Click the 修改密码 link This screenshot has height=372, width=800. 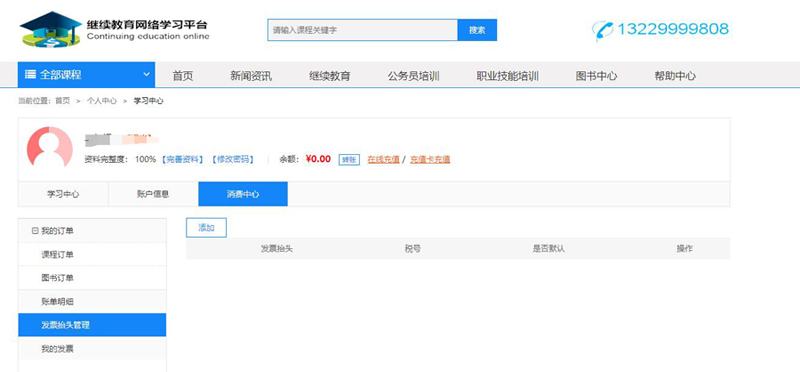click(233, 159)
